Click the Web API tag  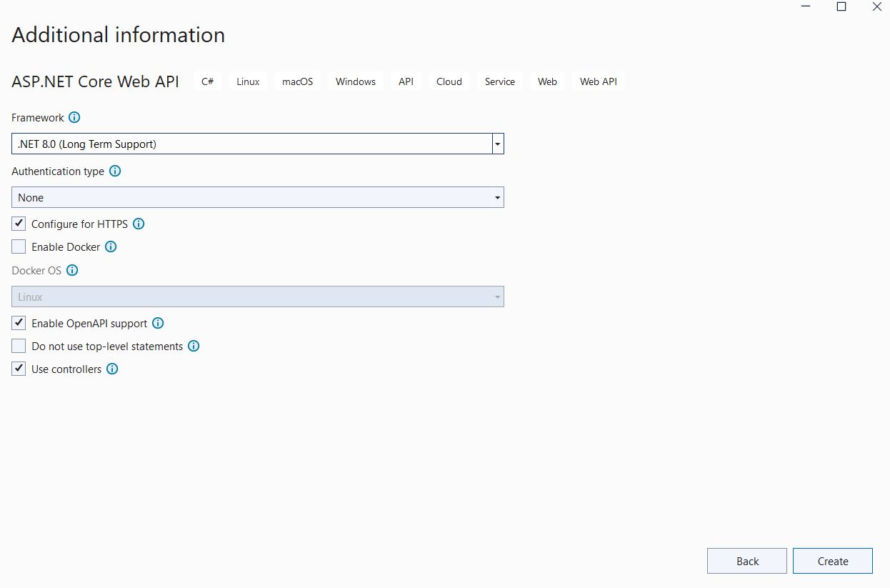point(598,81)
